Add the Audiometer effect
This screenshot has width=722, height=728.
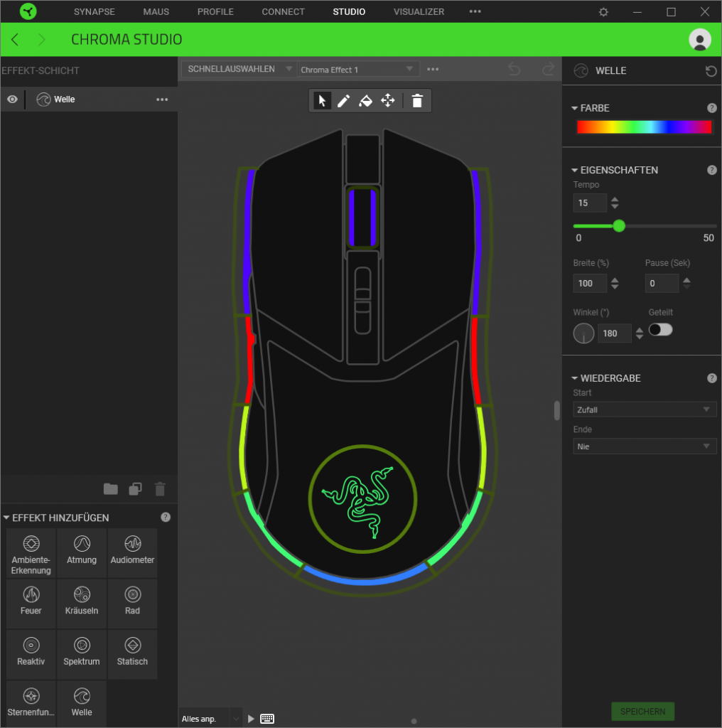pos(132,554)
